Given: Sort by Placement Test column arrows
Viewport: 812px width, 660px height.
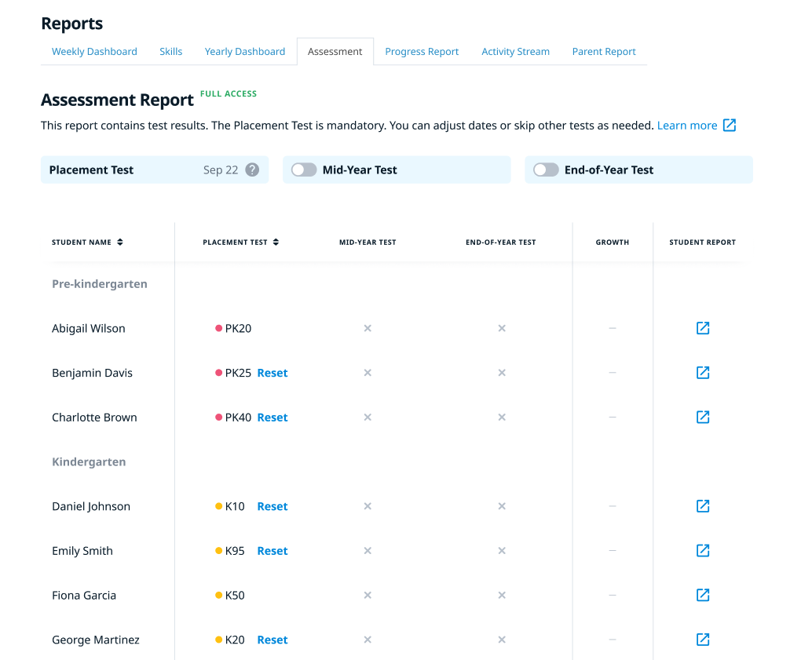Looking at the screenshot, I should [276, 242].
